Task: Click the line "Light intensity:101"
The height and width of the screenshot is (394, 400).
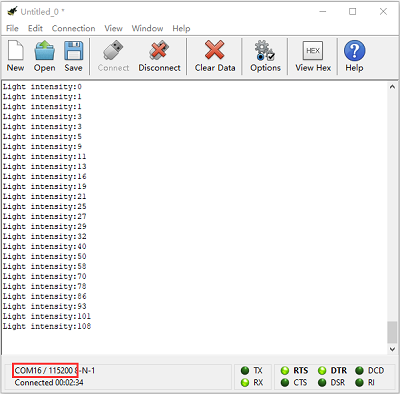Action: point(47,316)
